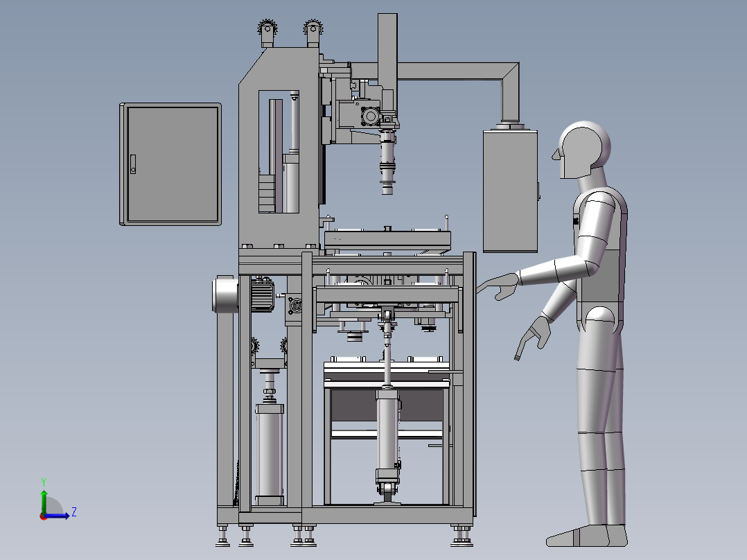Image resolution: width=747 pixels, height=560 pixels.
Task: Select the top-left chain sprocket
Action: [267, 30]
